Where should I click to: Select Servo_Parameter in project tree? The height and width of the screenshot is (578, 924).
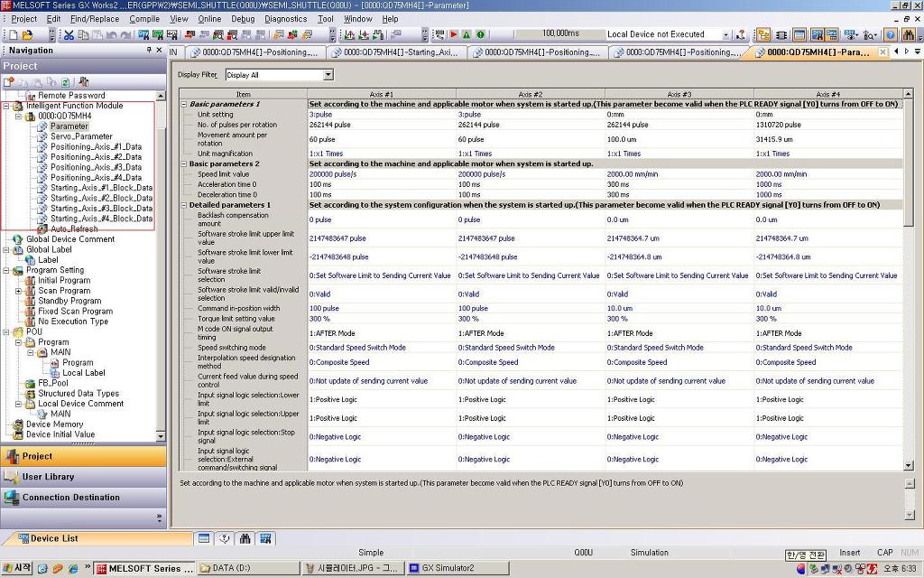(81, 136)
